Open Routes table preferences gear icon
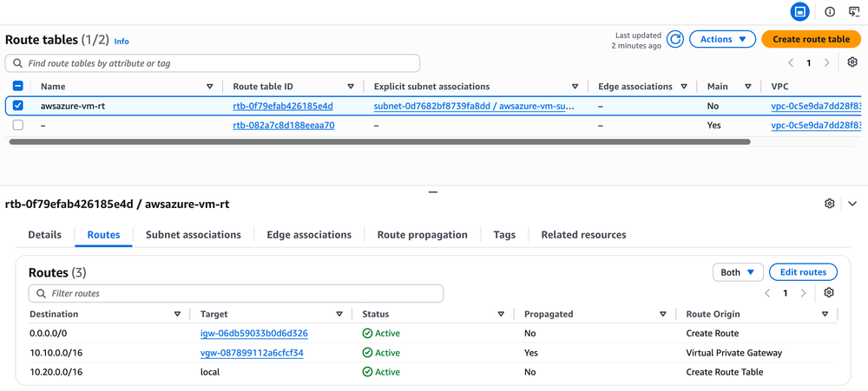Image resolution: width=868 pixels, height=391 pixels. pos(829,292)
